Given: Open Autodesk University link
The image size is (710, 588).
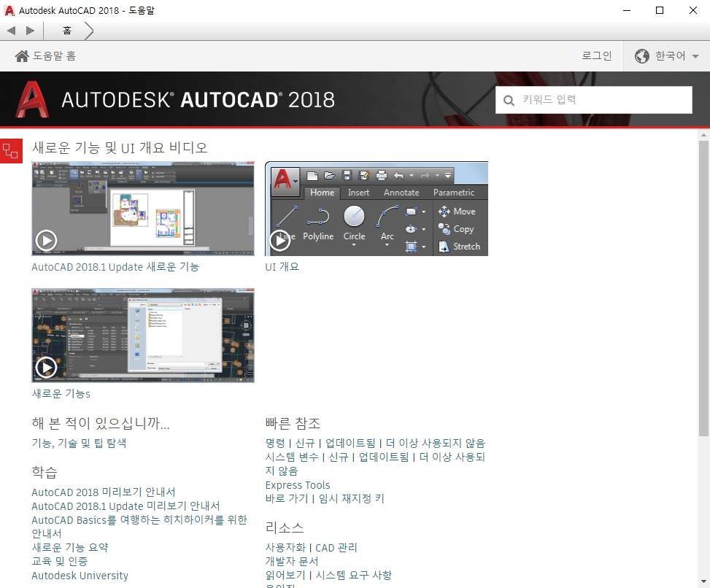Looking at the screenshot, I should point(80,576).
